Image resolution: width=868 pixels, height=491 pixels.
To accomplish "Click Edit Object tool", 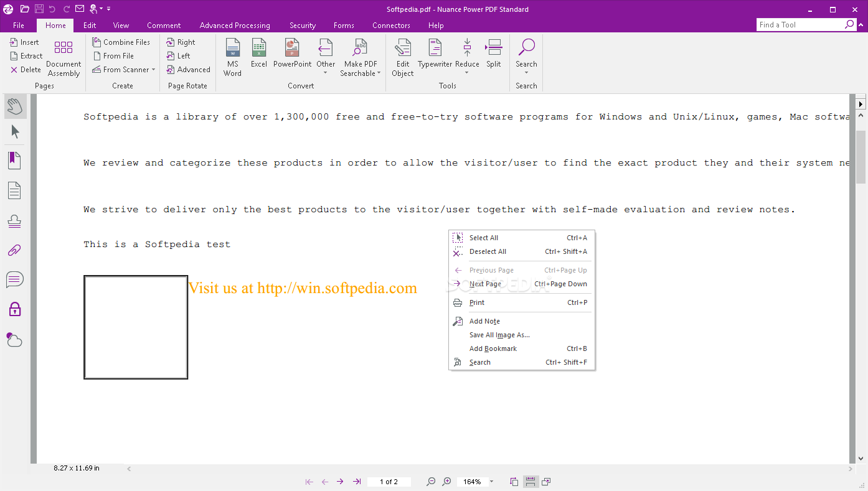I will pos(403,58).
